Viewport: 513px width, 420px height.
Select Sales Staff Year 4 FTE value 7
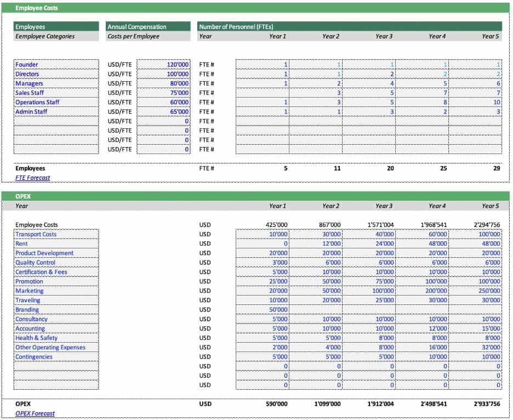pos(421,93)
